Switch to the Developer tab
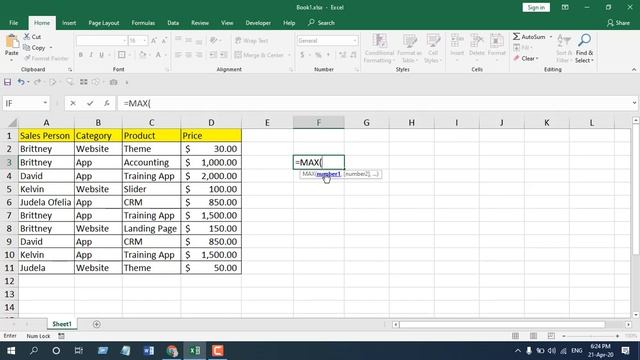 point(258,23)
